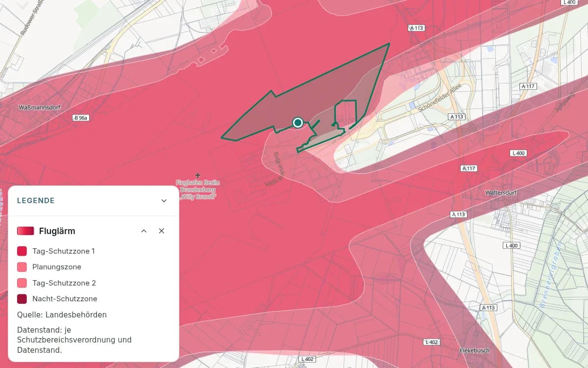588x368 pixels.
Task: Click the Fluglärm layer title
Action: click(x=57, y=231)
